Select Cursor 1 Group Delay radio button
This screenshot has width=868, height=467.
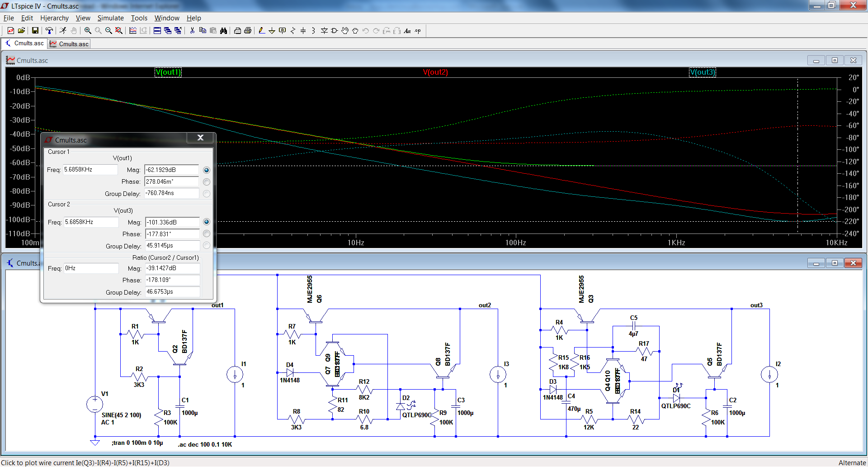click(x=207, y=194)
